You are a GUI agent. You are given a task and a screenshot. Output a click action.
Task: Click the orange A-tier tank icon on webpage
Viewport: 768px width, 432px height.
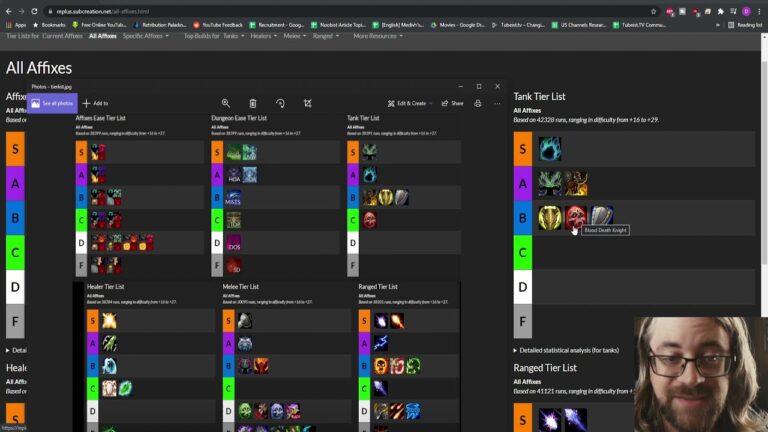[x=576, y=183]
